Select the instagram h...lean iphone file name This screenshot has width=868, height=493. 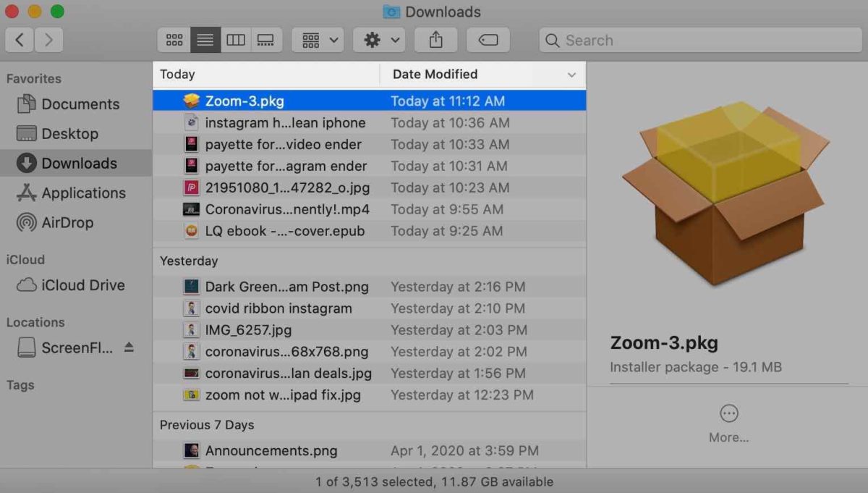coord(285,123)
